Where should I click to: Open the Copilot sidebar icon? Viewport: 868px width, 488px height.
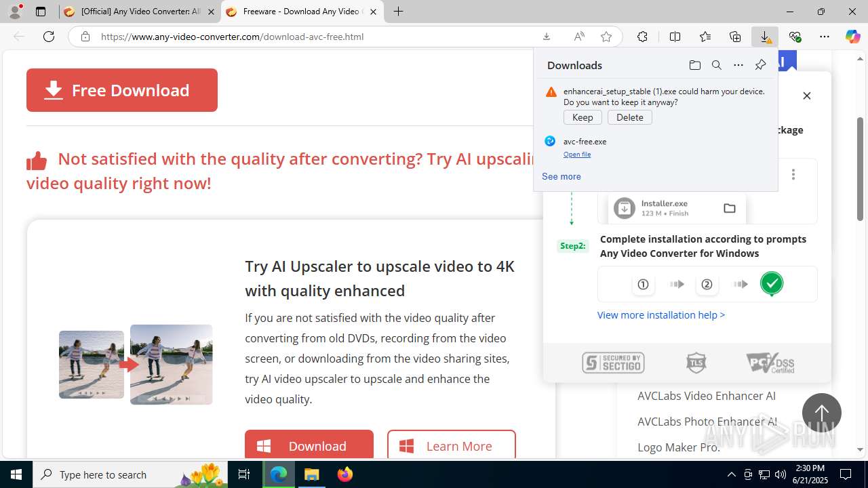click(852, 37)
